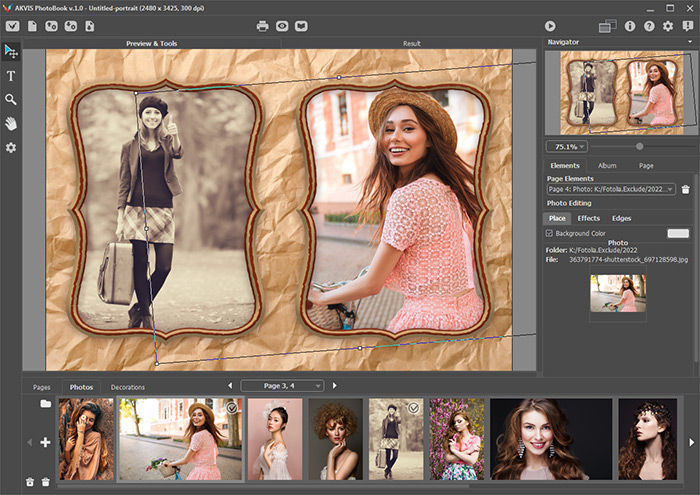
Task: Select the Text tool in left toolbar
Action: 11,76
